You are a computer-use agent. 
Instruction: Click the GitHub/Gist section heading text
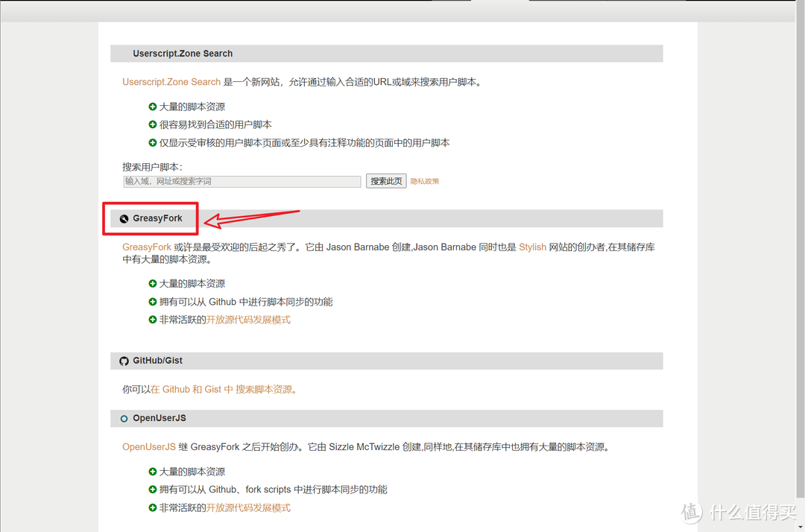tap(157, 361)
